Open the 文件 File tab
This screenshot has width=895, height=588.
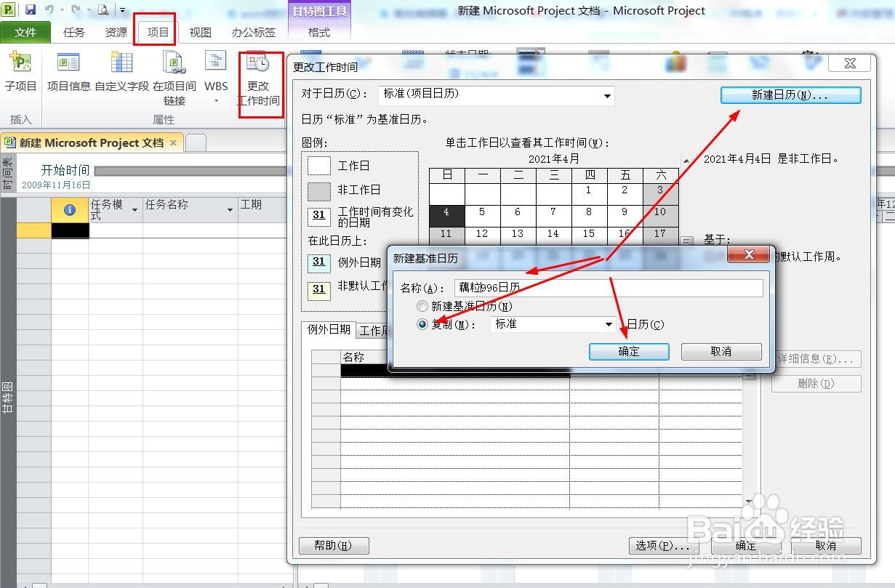[x=25, y=32]
